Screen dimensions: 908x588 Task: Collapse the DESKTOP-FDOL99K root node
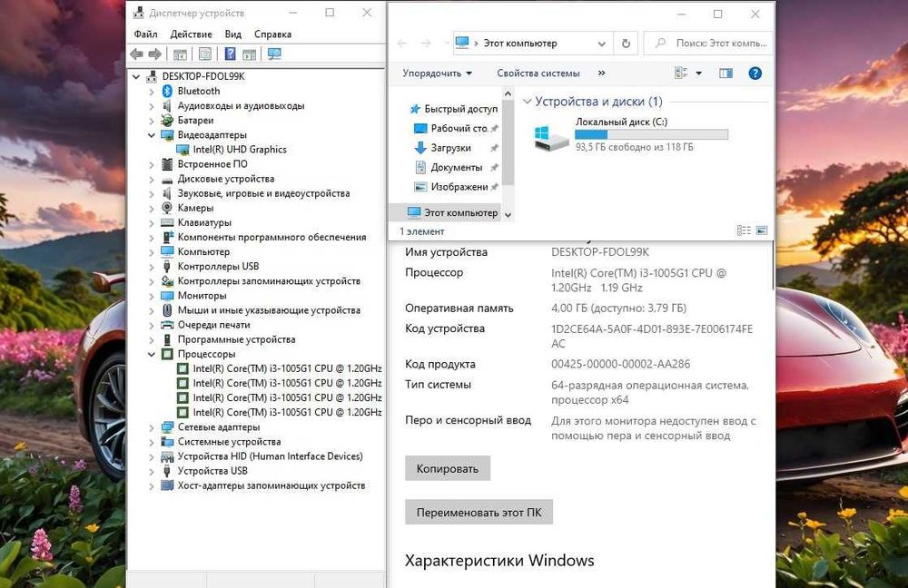(x=137, y=76)
